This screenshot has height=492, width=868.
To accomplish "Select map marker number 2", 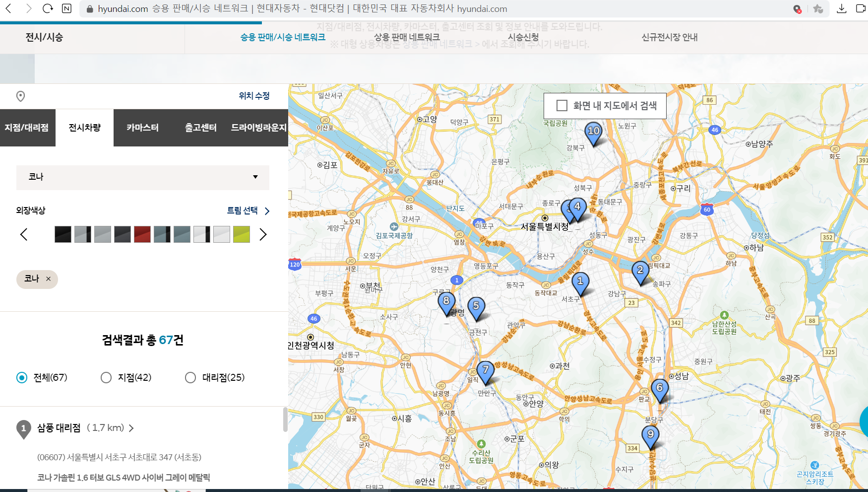I will pos(640,273).
